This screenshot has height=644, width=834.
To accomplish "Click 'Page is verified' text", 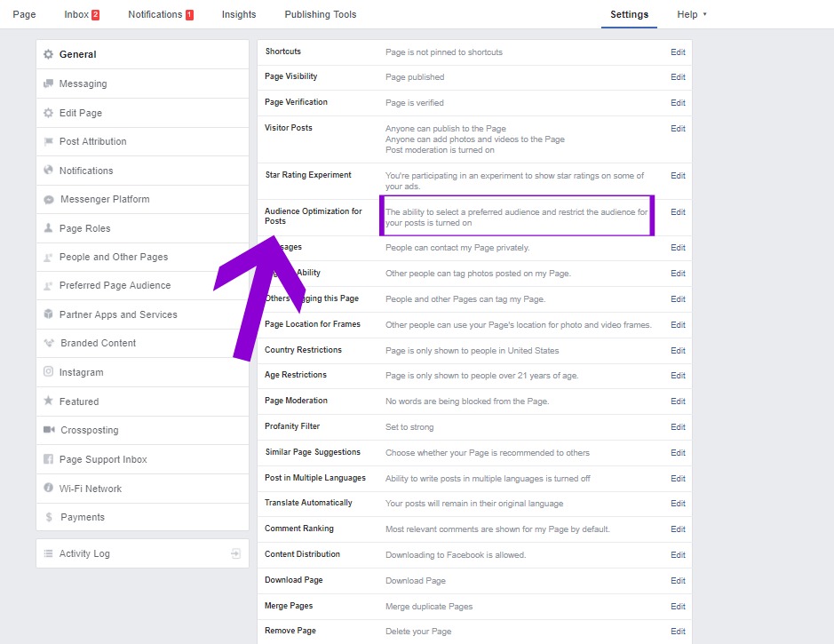I will tap(415, 103).
